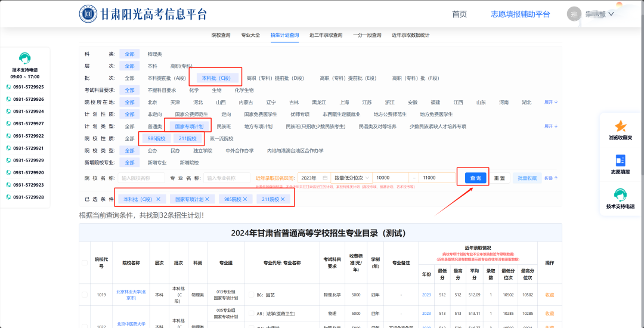Open the 一分一段查询 tab

pyautogui.click(x=367, y=35)
